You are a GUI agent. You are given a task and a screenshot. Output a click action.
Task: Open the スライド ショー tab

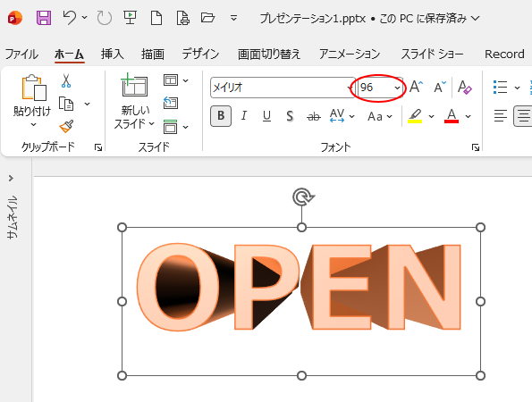pos(432,54)
